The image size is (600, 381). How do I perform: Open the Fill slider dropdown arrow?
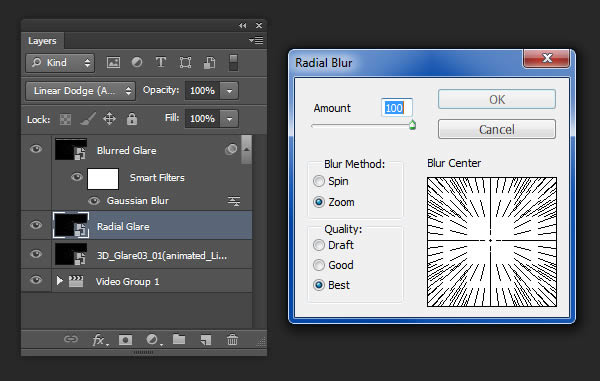(229, 119)
